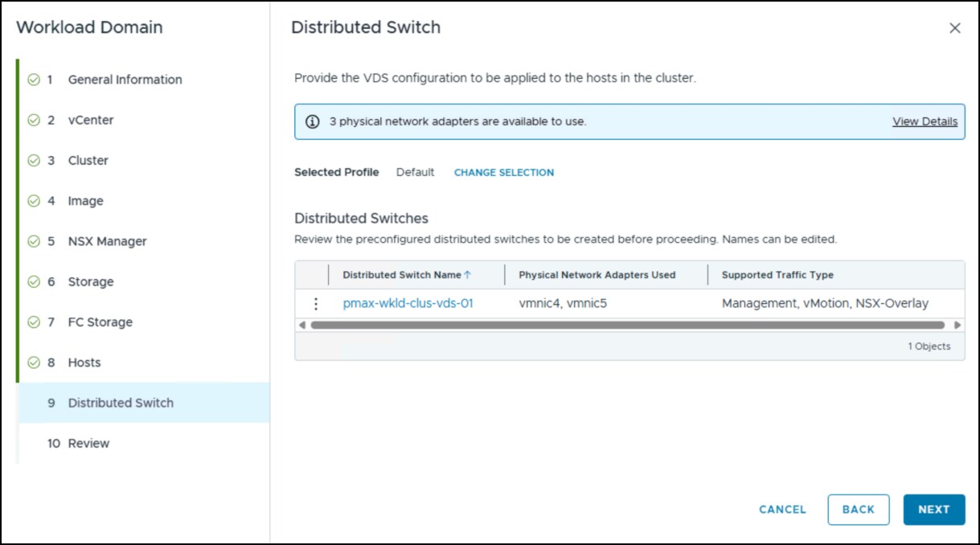
Task: Click the vmnic4, vmnic5 cell
Action: click(563, 304)
